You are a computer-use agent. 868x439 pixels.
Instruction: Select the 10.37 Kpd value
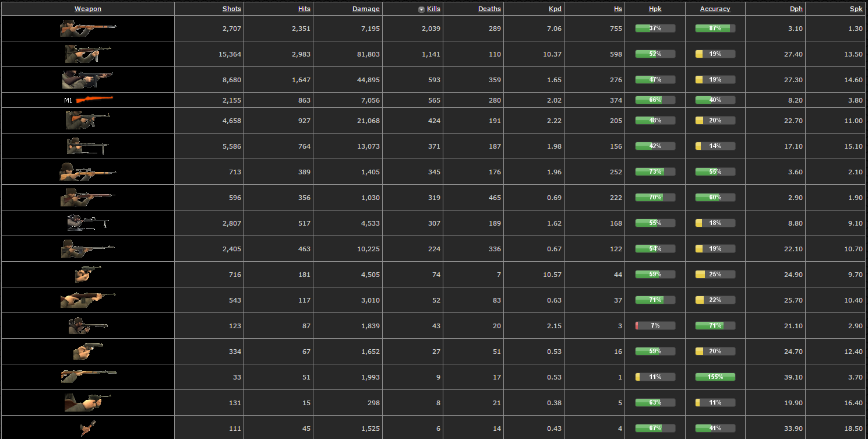pyautogui.click(x=551, y=54)
